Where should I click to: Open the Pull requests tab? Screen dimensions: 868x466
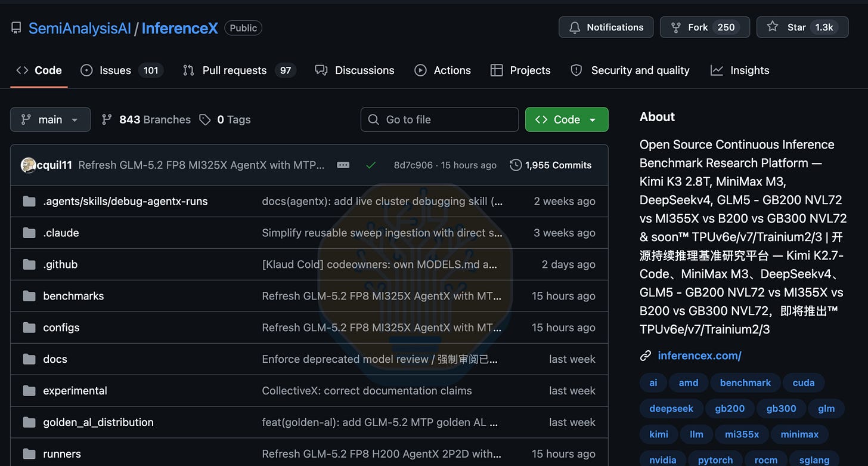tap(239, 70)
